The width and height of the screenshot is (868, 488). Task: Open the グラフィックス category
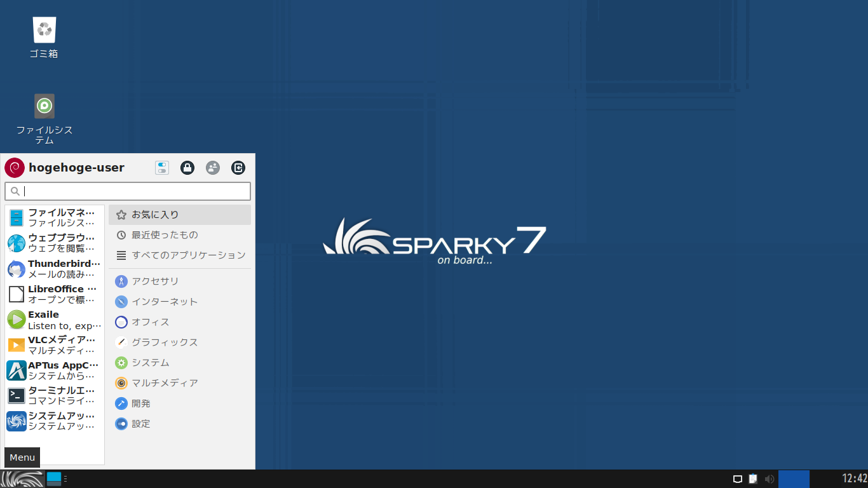[180, 342]
